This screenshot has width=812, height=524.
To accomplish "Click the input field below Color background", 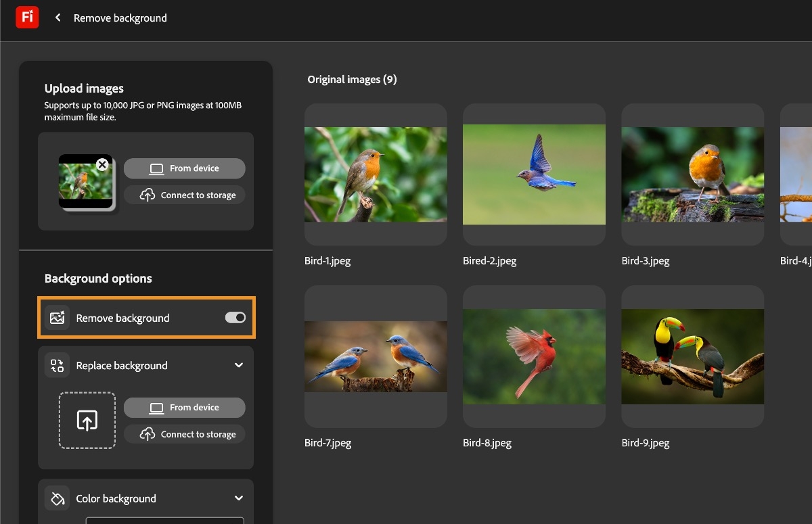I will [x=164, y=521].
